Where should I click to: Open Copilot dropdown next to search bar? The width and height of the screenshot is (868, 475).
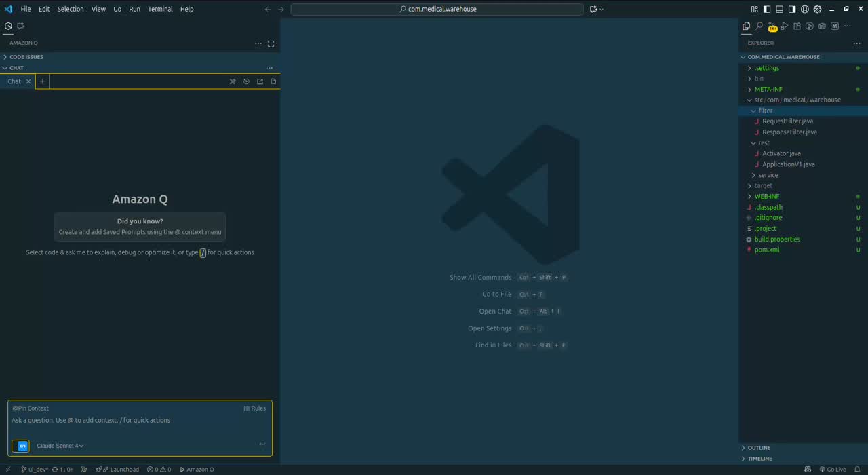597,9
